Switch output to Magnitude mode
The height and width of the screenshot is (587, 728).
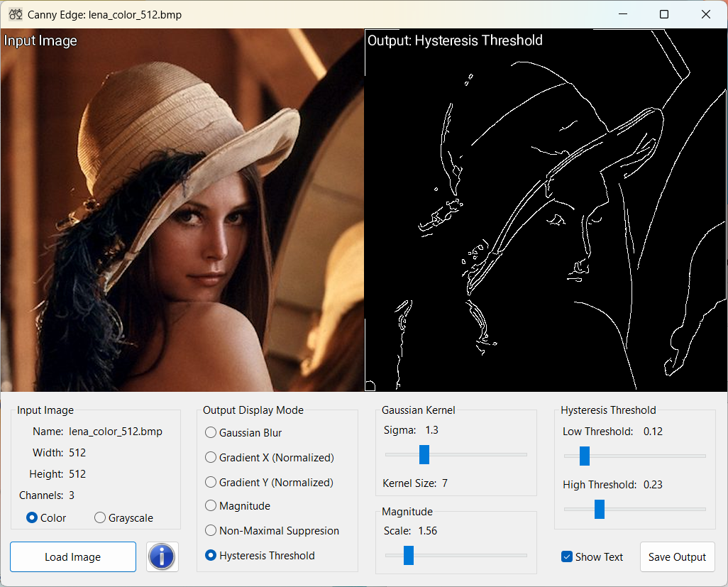pos(211,506)
